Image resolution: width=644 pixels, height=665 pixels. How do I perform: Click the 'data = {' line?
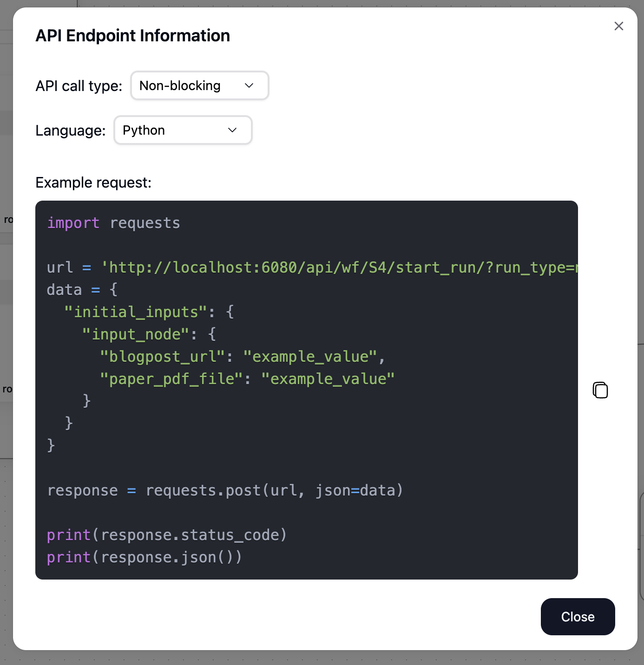pos(82,290)
